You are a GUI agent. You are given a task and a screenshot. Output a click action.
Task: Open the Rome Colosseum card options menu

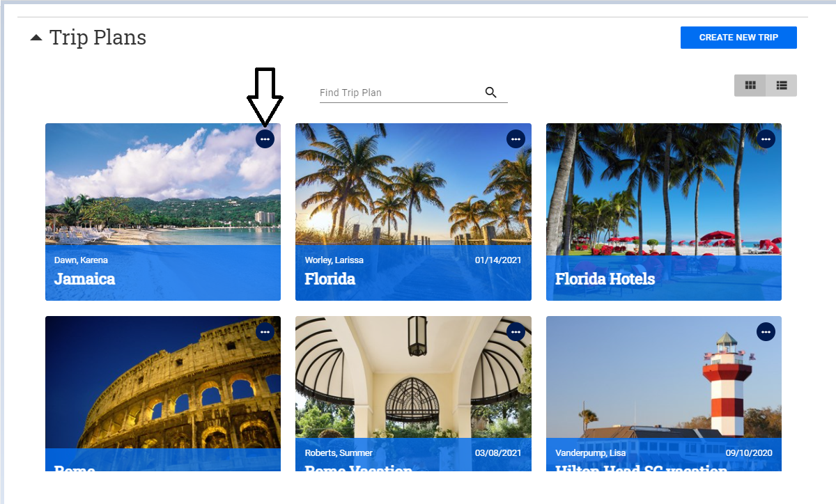point(265,332)
